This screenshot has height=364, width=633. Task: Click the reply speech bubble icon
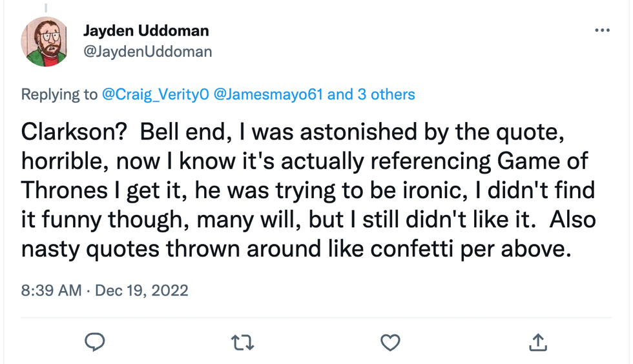(x=95, y=342)
